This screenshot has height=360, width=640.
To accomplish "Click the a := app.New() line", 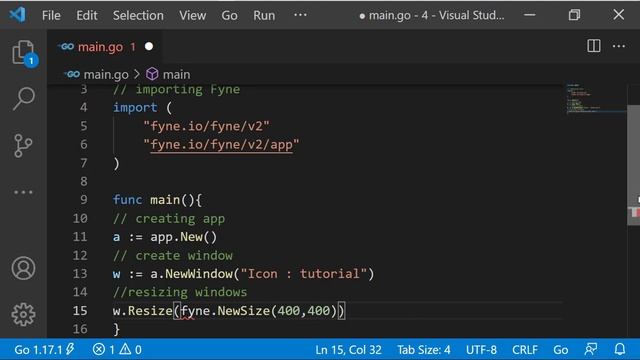I will pyautogui.click(x=165, y=237).
